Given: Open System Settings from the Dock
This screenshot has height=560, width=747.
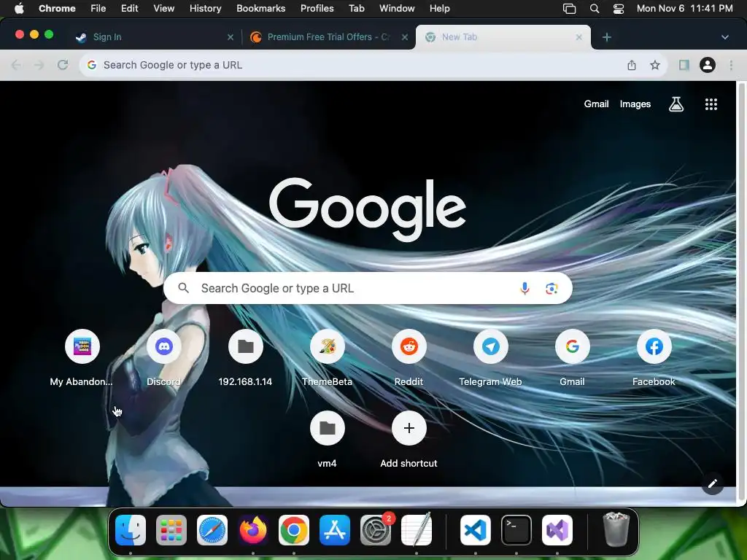Looking at the screenshot, I should (376, 530).
